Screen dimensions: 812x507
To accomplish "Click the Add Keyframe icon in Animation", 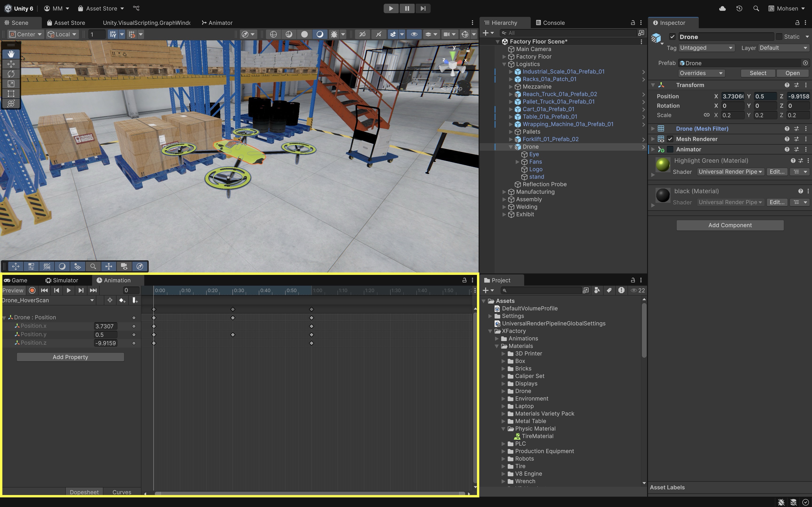I will click(x=122, y=300).
